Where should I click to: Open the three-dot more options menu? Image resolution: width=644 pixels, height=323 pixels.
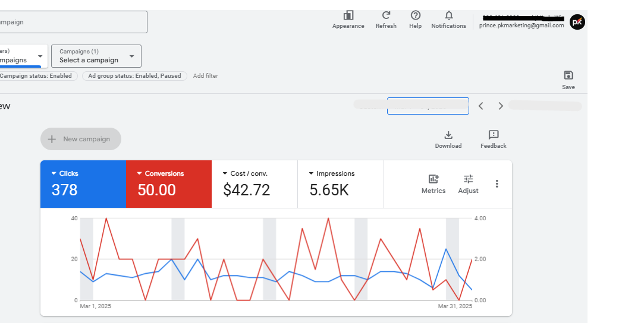coord(497,183)
